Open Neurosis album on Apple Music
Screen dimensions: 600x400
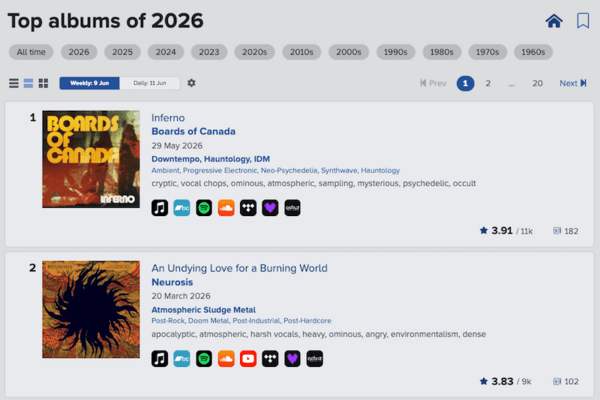point(160,359)
